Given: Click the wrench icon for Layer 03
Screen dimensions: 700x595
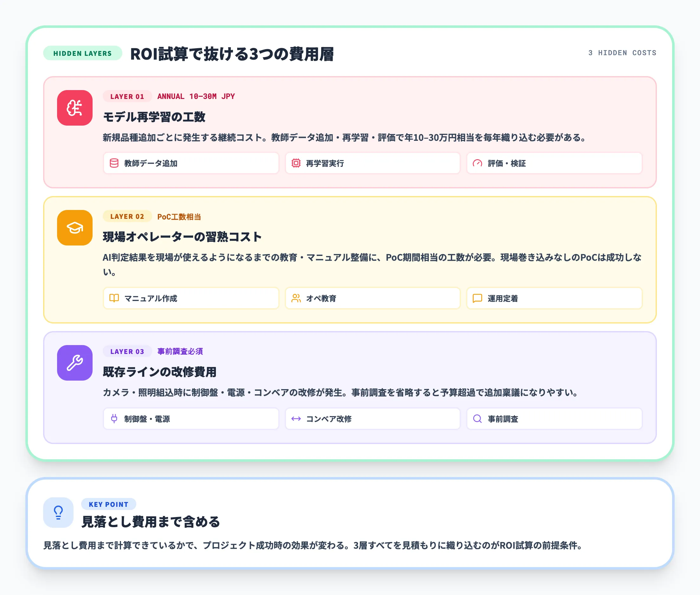Looking at the screenshot, I should [75, 363].
